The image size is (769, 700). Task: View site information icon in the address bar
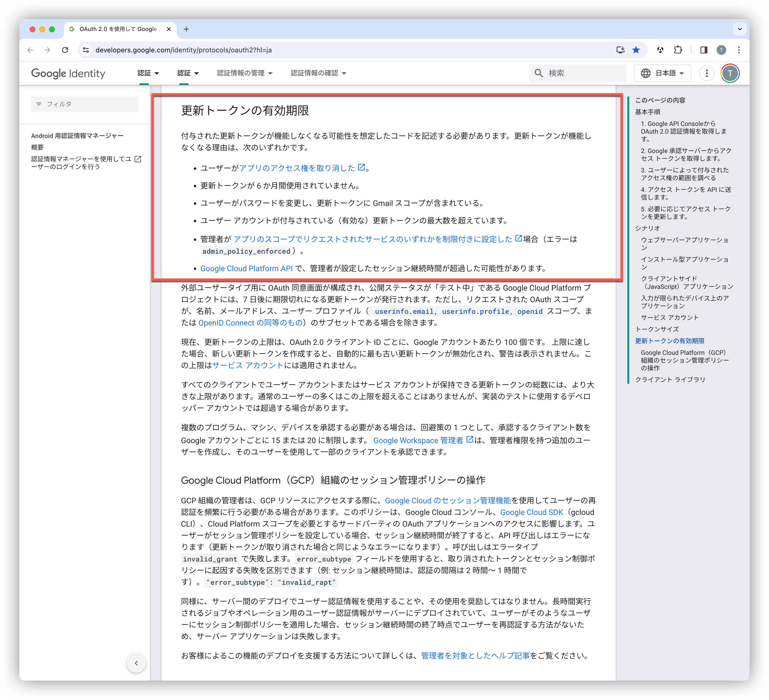[86, 50]
